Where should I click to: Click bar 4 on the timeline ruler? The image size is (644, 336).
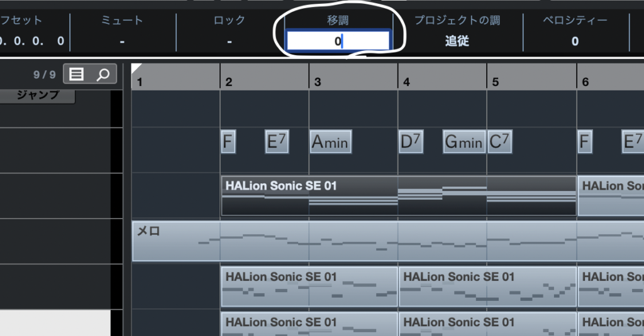pos(407,82)
